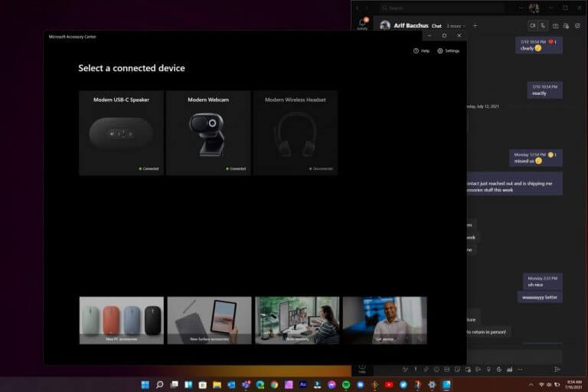Open Google Chrome from the taskbar
The width and height of the screenshot is (588, 392).
(274, 384)
